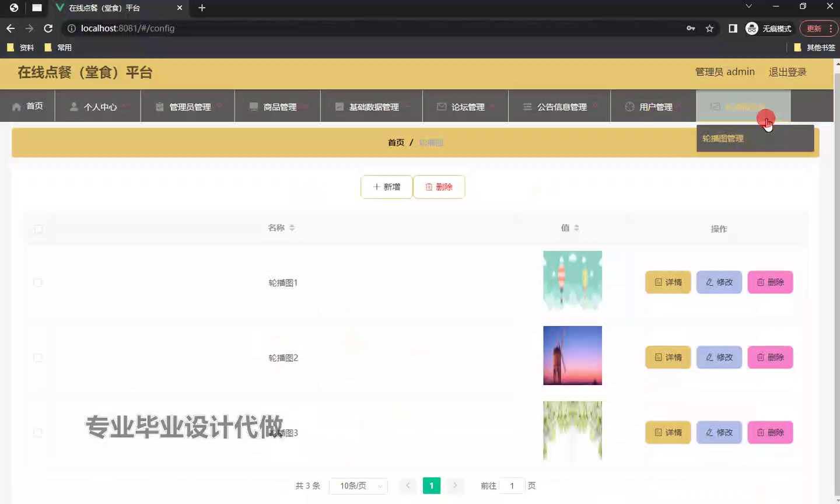
Task: Open 详情 for 轮播图1
Action: [x=668, y=282]
